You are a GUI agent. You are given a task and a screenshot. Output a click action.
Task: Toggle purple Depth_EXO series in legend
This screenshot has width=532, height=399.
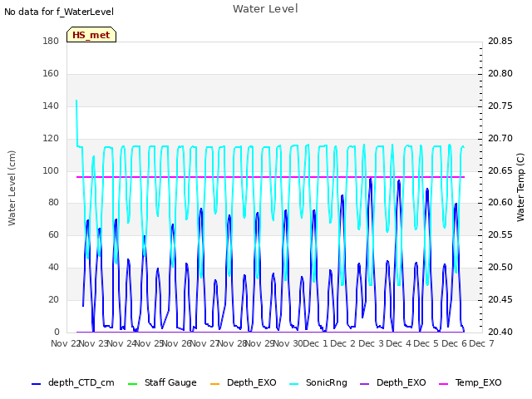pos(393,382)
